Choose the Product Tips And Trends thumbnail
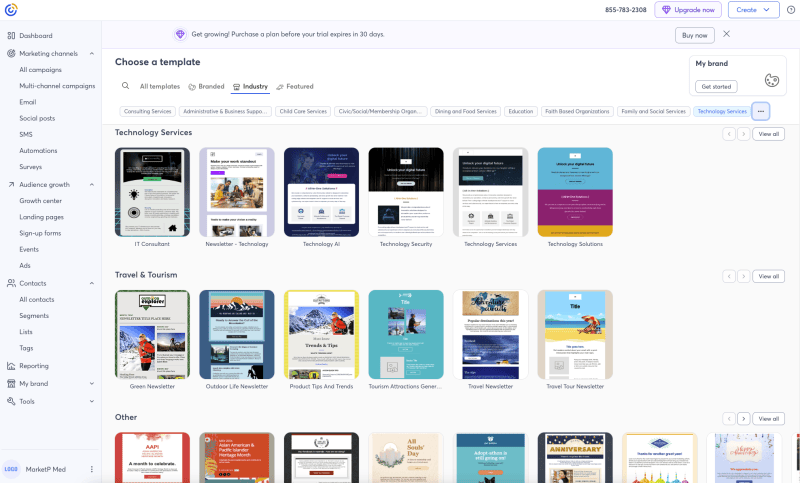The height and width of the screenshot is (483, 800). tap(321, 335)
